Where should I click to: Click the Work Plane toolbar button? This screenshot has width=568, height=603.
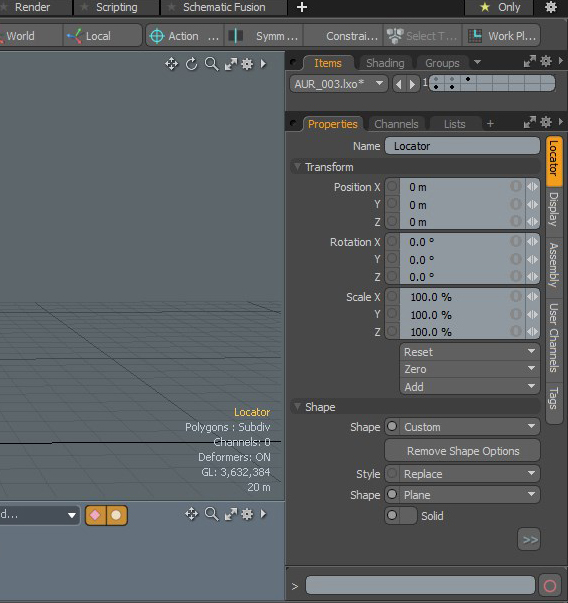tap(502, 36)
